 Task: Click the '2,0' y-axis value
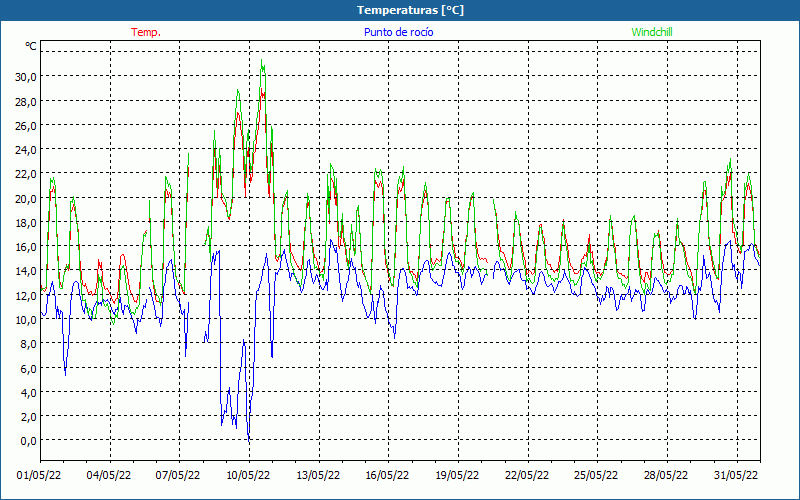click(x=28, y=417)
